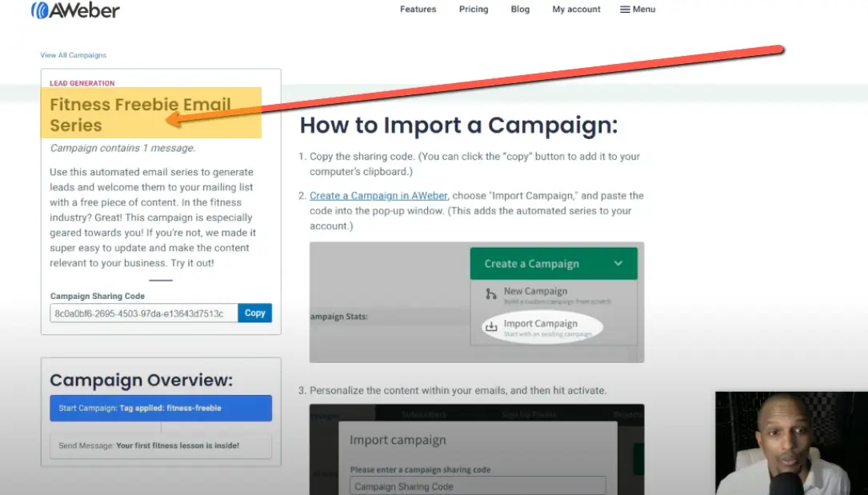Click the Start Campaign fitness-freebie tag bar
The height and width of the screenshot is (495, 868).
pos(160,409)
